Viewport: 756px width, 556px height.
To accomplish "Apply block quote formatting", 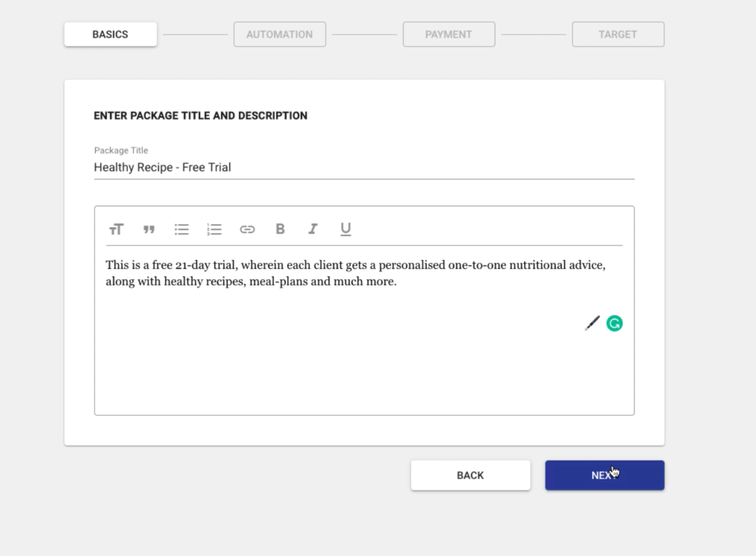I will pos(149,229).
